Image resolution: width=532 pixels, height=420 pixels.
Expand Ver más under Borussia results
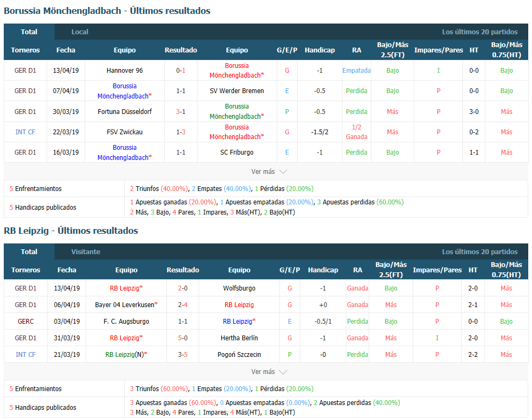pos(269,172)
